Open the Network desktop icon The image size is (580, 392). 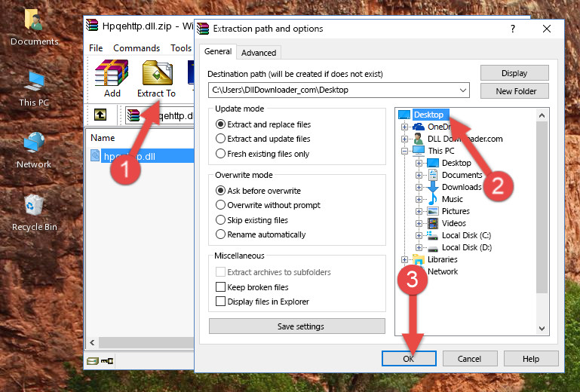[34, 142]
